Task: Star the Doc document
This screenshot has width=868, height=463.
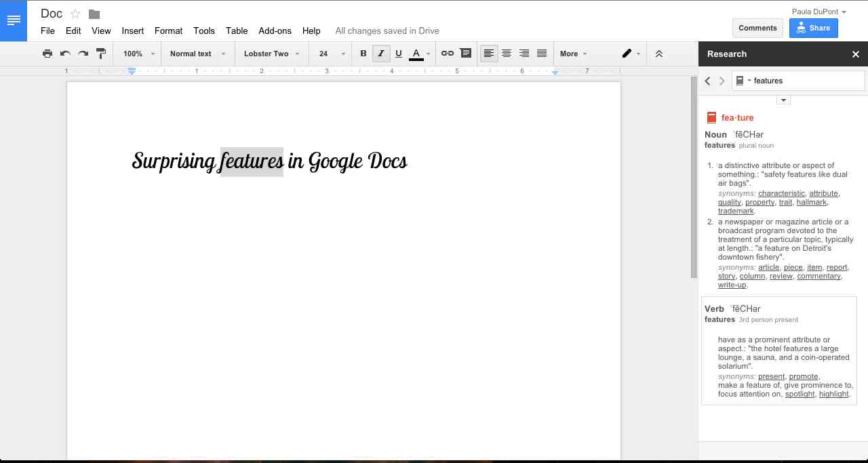Action: (75, 13)
